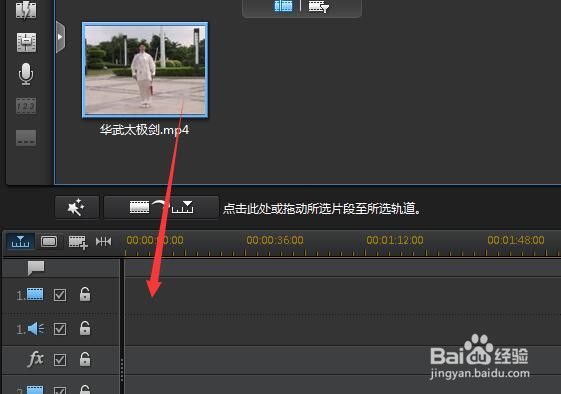Select the 华武太极剑.mp4 video thumbnail
Screen dimensions: 561x394
[145, 70]
